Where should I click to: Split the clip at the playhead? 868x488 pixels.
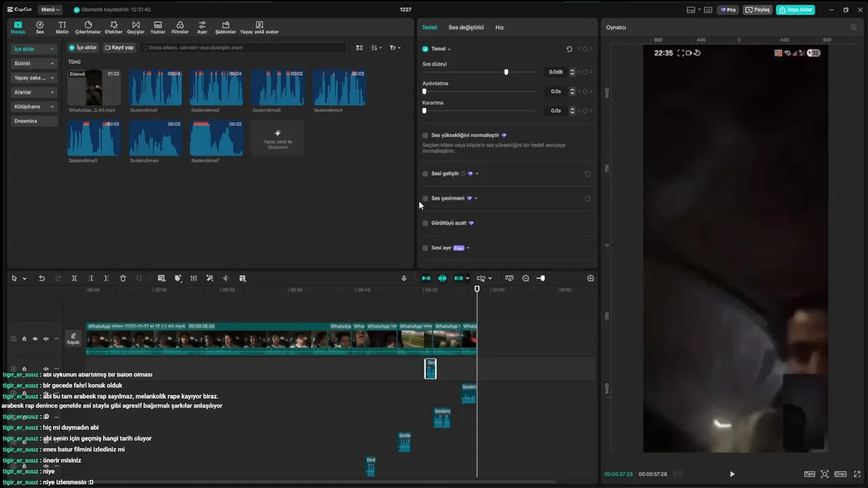coord(74,279)
